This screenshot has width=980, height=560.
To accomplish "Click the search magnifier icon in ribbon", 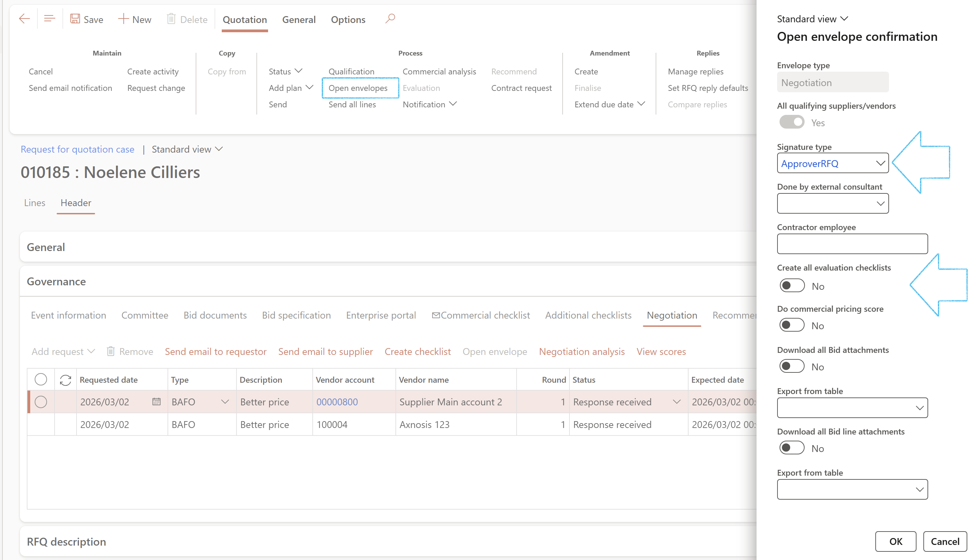I will tap(390, 19).
